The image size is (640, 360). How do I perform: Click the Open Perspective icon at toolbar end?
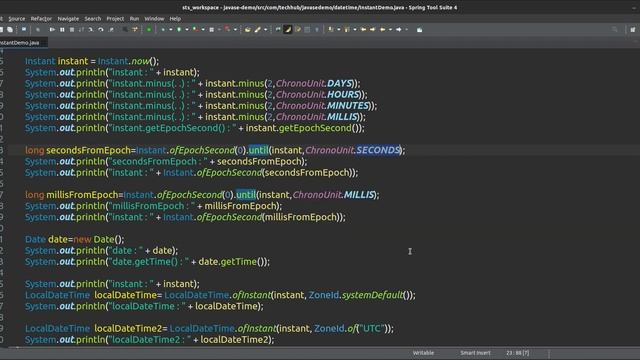pos(633,29)
